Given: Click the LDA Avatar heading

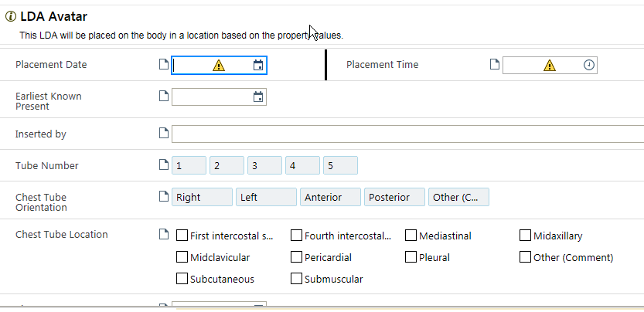Looking at the screenshot, I should pos(54,16).
